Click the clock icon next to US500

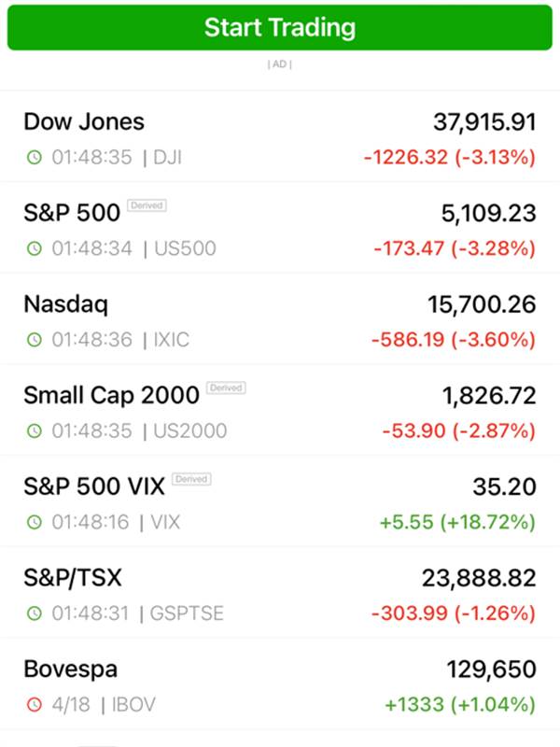(x=35, y=248)
